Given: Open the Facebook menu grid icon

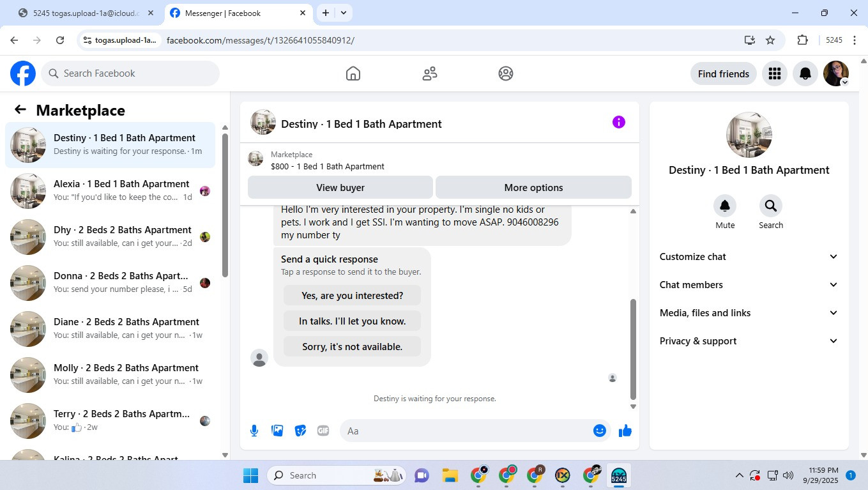Looking at the screenshot, I should (x=775, y=73).
